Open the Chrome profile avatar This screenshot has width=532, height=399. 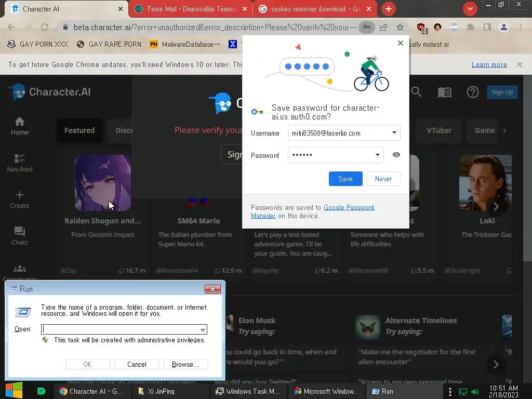click(x=504, y=27)
